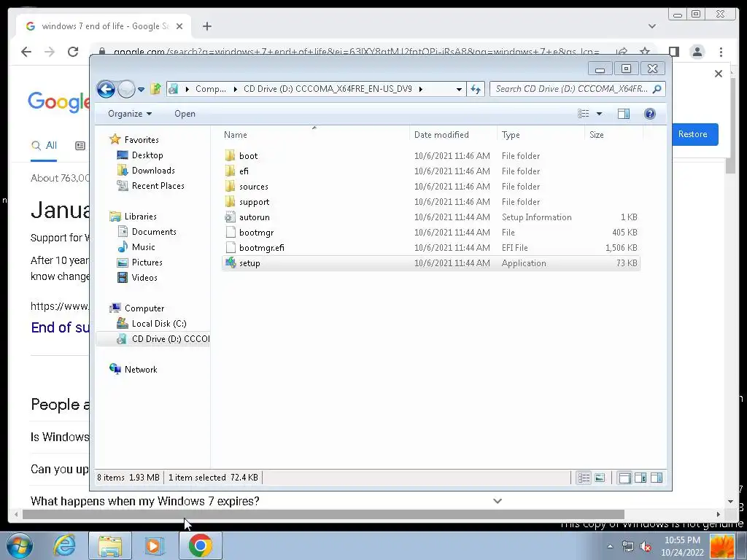Open Desktop in Favorites
The height and width of the screenshot is (560, 747).
(147, 155)
